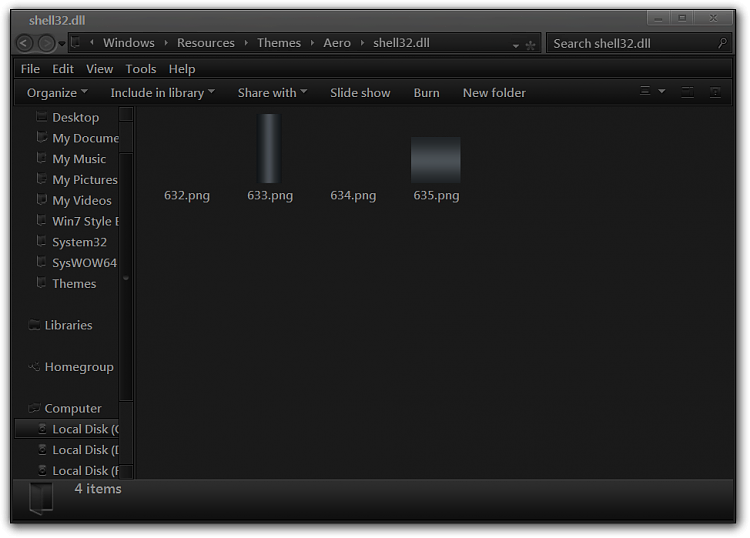Viewport: 750px width, 538px height.
Task: Click the Desktop folder icon in sidebar
Action: click(42, 116)
